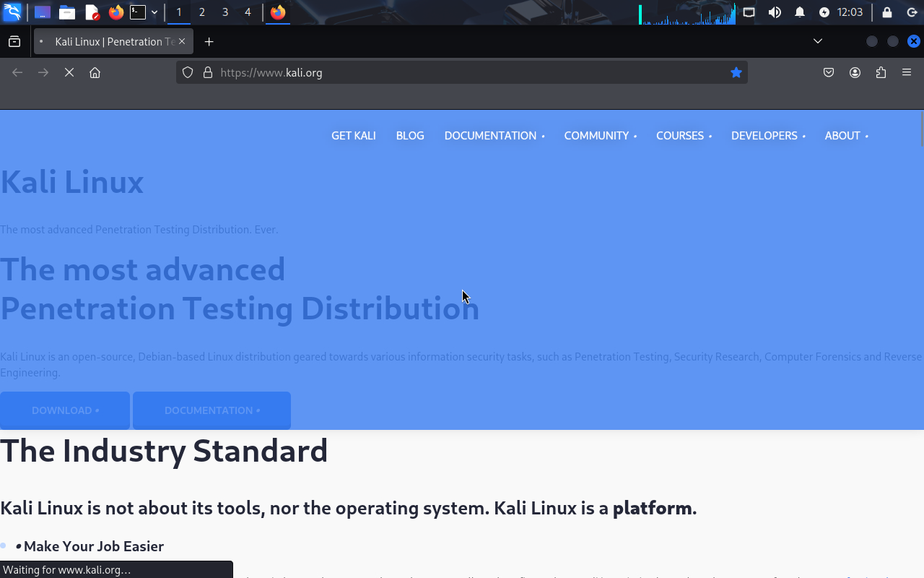Viewport: 924px width, 578px height.
Task: Expand the terminal launcher dropdown arrow
Action: (x=154, y=12)
